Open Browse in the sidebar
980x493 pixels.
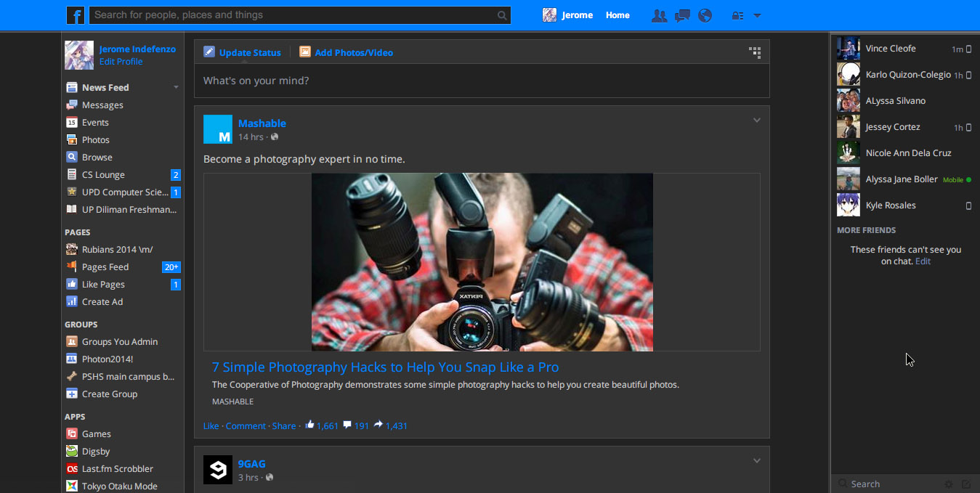[x=97, y=157]
